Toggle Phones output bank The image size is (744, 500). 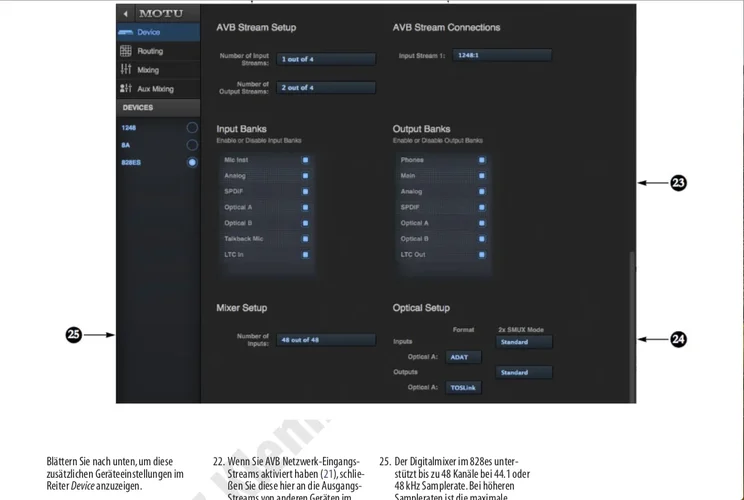[482, 160]
